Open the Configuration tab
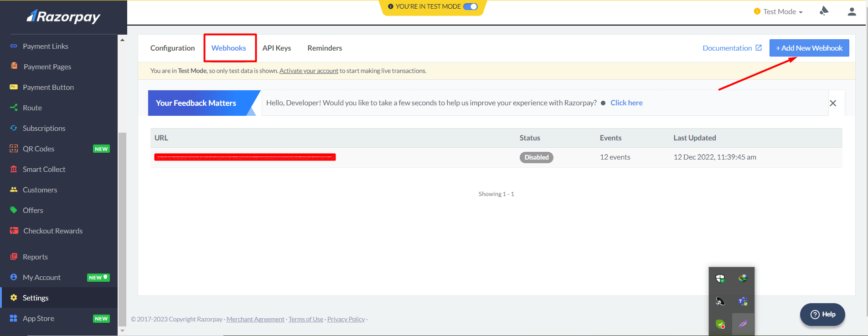 coord(172,48)
